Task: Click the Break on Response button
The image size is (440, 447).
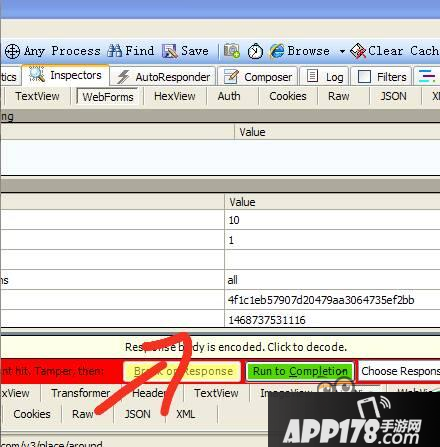Action: click(x=182, y=371)
